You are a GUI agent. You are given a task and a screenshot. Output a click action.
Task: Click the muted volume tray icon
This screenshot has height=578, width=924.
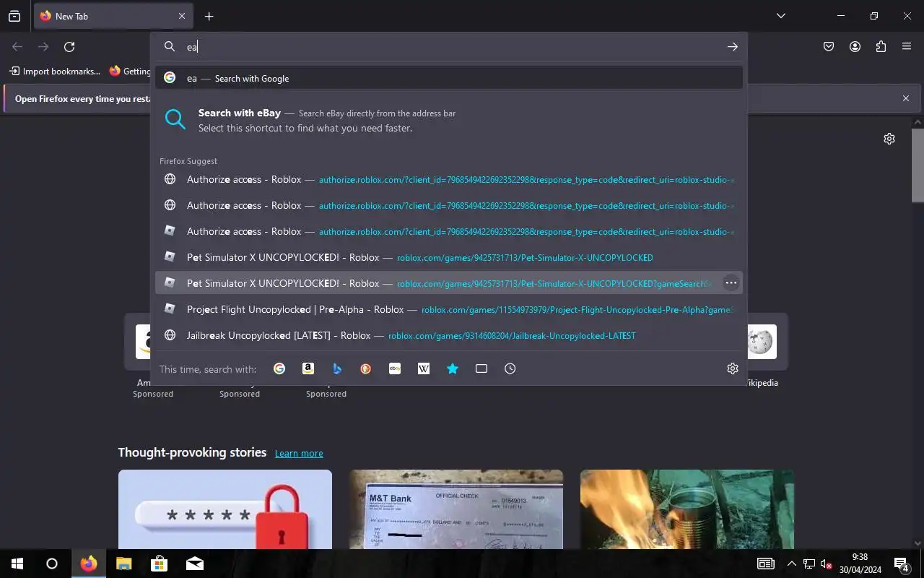[827, 564]
